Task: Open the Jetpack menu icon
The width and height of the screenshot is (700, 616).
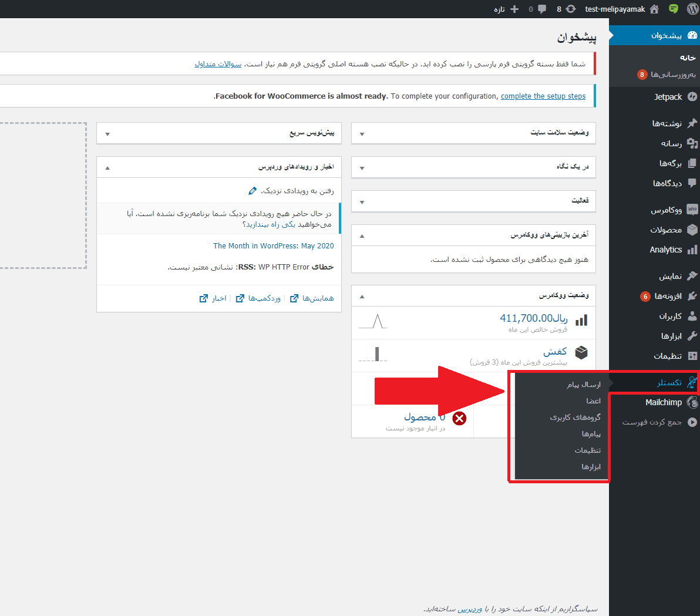Action: click(x=693, y=97)
